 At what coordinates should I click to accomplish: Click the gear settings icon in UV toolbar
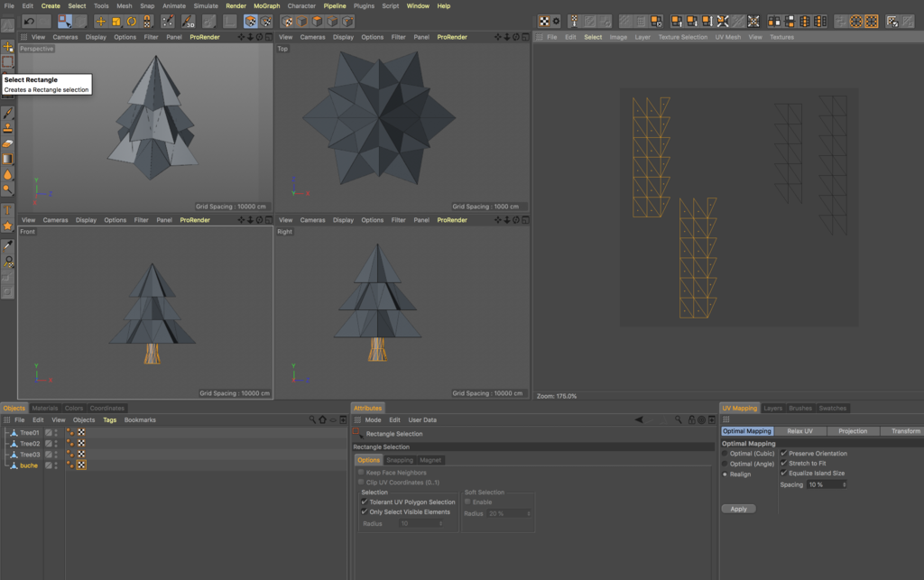556,22
